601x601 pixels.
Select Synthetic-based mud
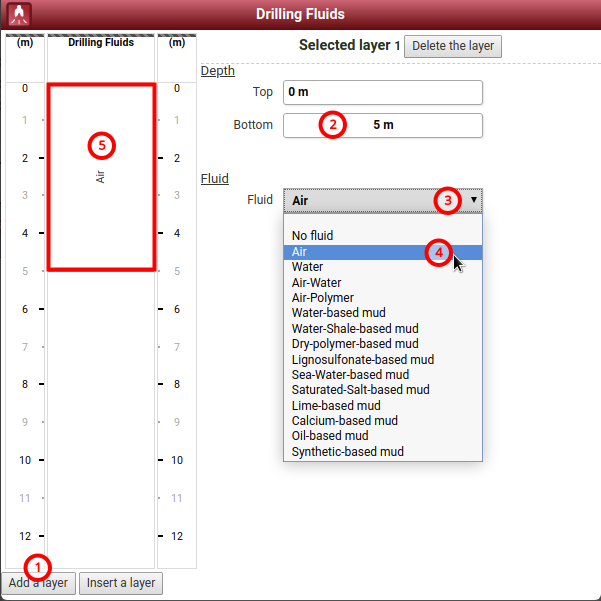(347, 452)
